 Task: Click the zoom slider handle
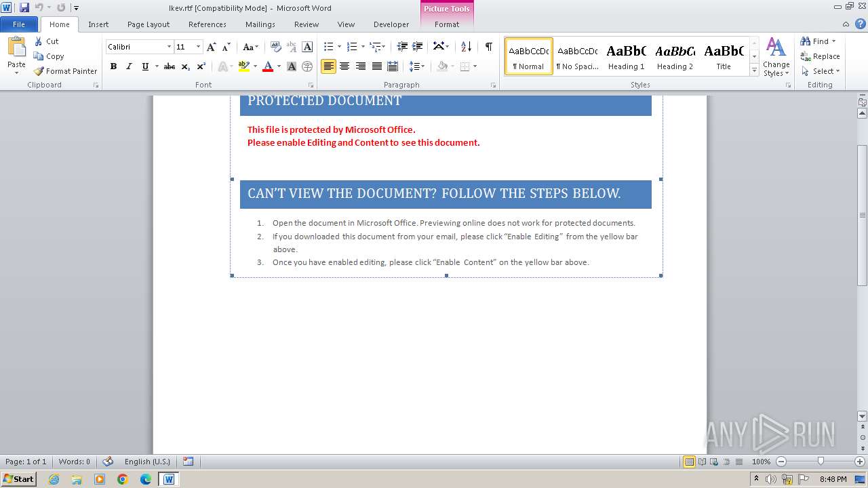click(x=821, y=462)
